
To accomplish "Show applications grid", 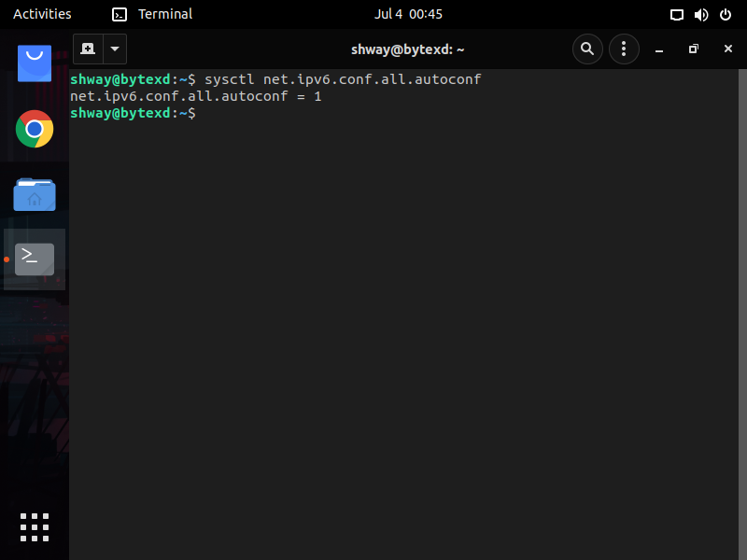I will [x=35, y=527].
